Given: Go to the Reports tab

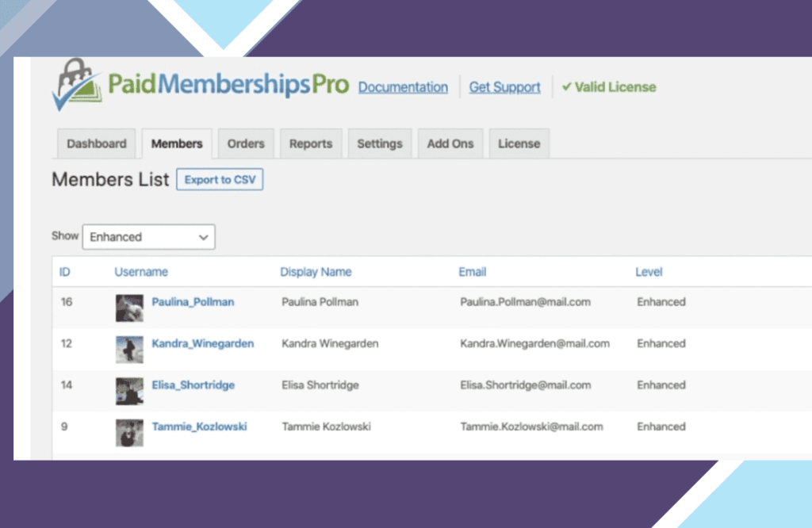Looking at the screenshot, I should click(311, 143).
